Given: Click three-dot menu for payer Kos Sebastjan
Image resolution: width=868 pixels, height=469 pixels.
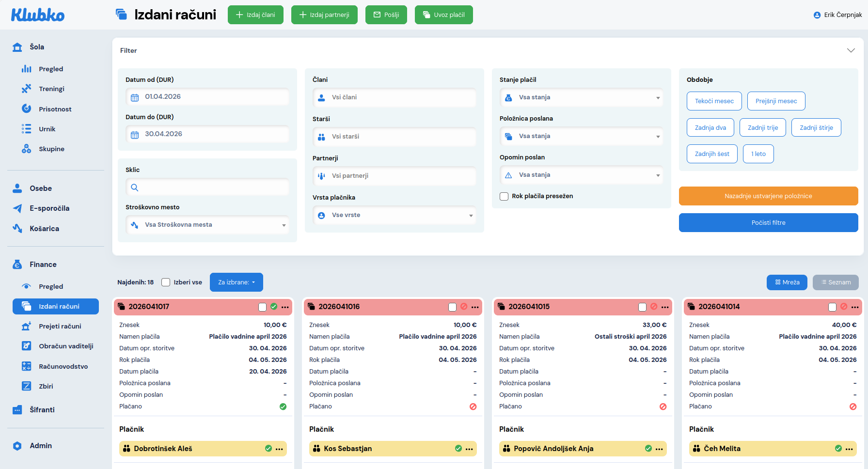Looking at the screenshot, I should pos(469,449).
